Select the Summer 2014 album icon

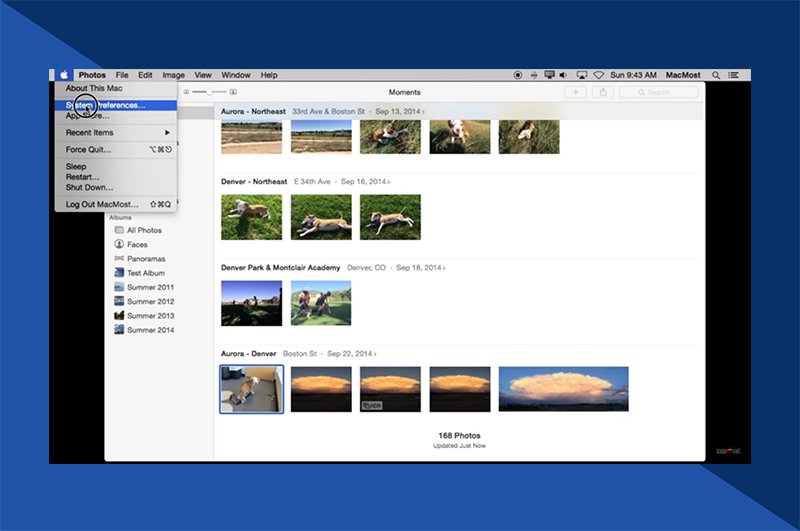tap(119, 330)
